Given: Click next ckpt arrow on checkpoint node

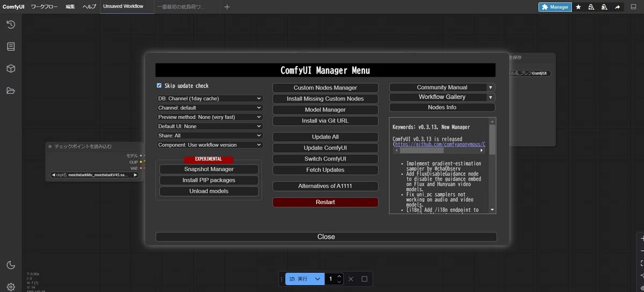Looking at the screenshot, I should pos(135,175).
